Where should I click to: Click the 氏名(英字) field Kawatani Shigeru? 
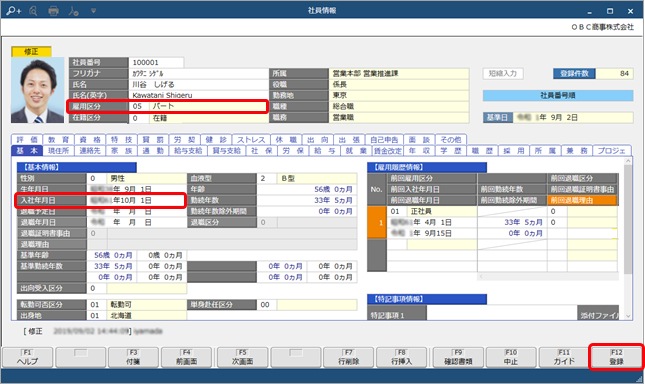(x=199, y=95)
